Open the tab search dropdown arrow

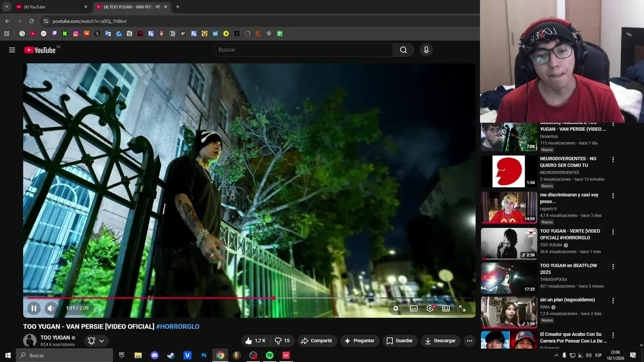pyautogui.click(x=7, y=7)
